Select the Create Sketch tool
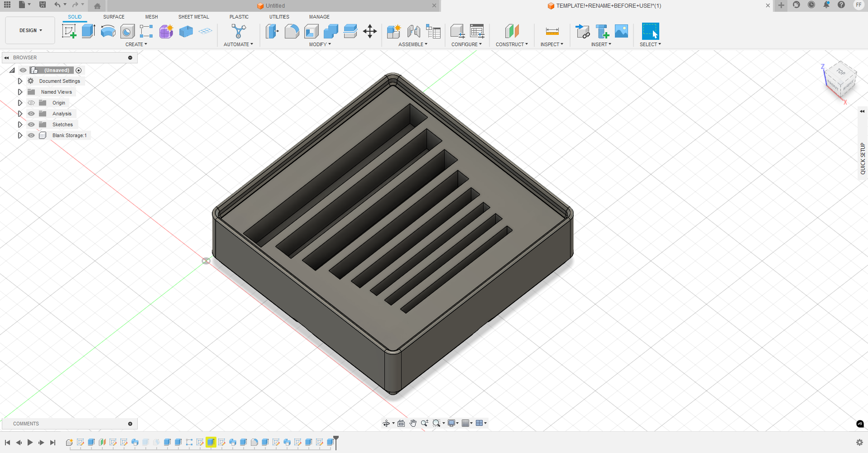Image resolution: width=868 pixels, height=453 pixels. coord(69,31)
